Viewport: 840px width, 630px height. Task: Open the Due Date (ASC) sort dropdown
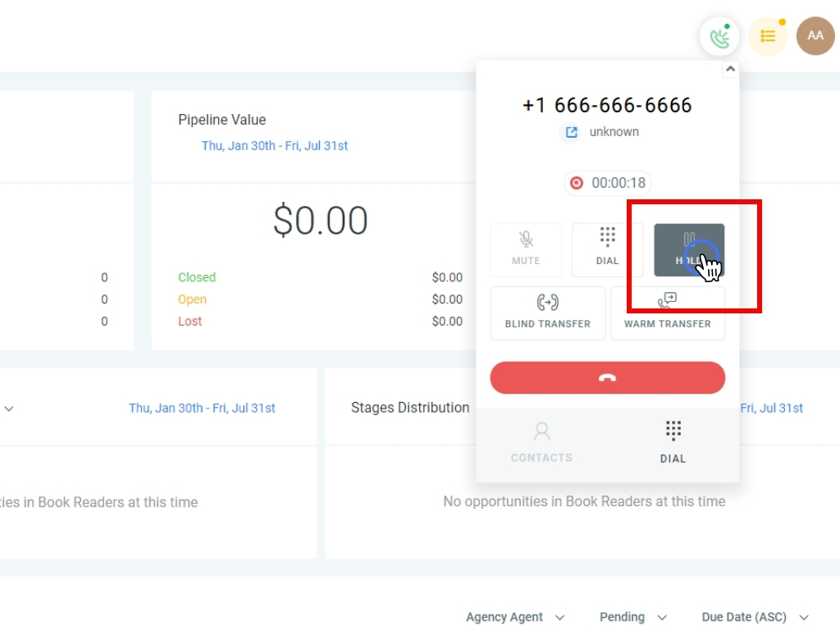click(756, 617)
